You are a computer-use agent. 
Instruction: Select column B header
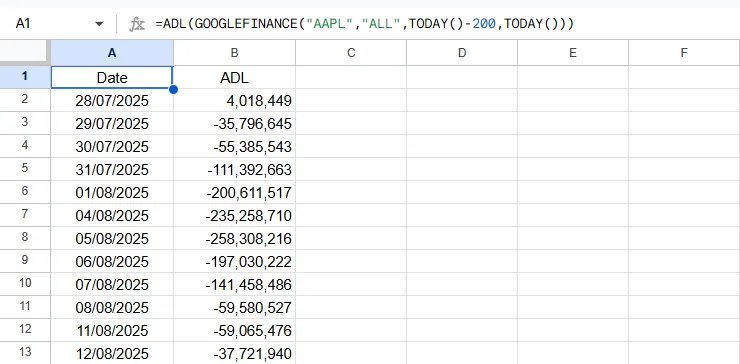[235, 53]
